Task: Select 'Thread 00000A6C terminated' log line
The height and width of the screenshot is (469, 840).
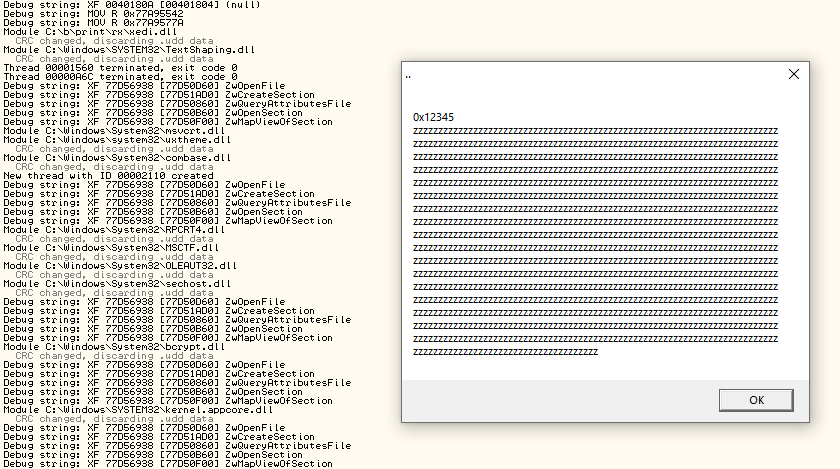Action: pyautogui.click(x=121, y=77)
